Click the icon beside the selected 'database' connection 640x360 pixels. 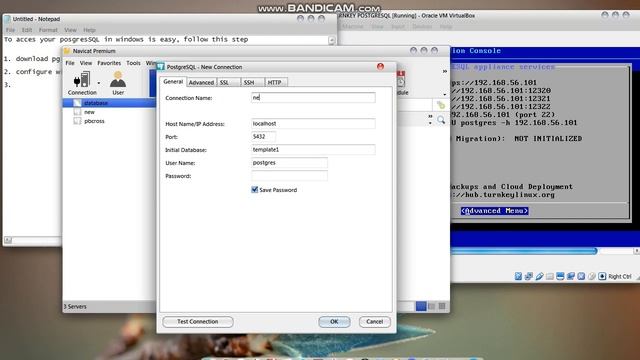[x=77, y=103]
